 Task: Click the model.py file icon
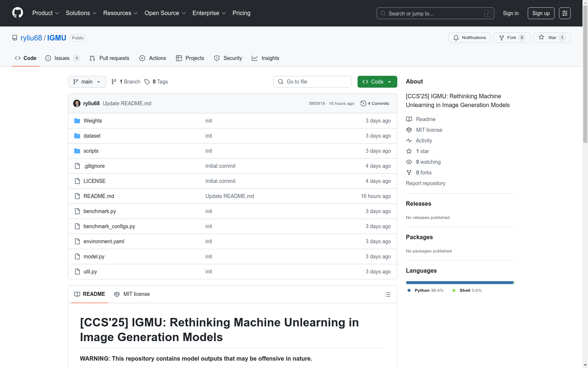[77, 256]
